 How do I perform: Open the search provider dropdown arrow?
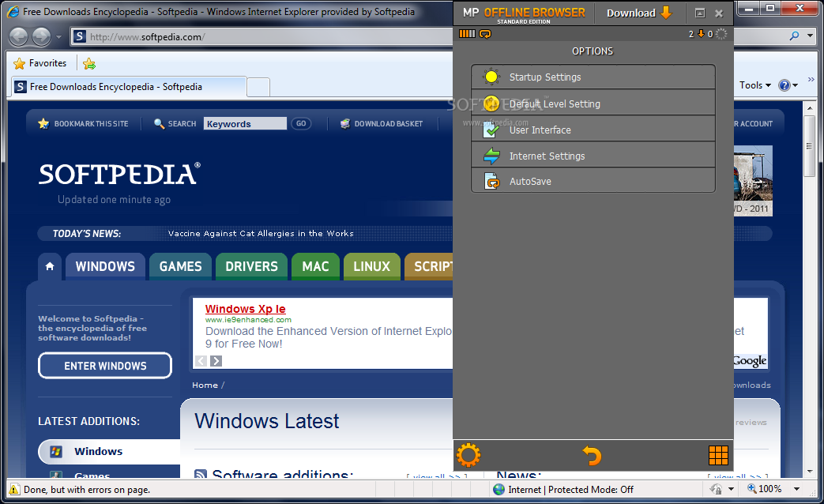coord(811,36)
